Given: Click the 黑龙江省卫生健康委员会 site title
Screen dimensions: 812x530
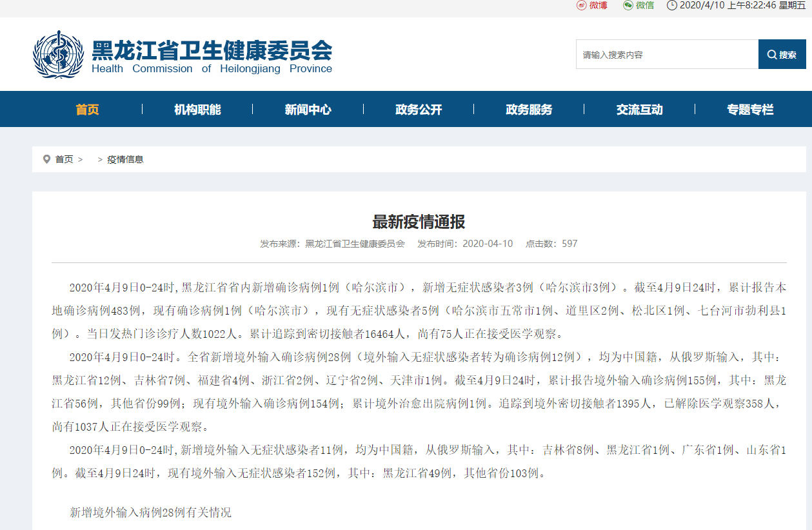Looking at the screenshot, I should 212,50.
